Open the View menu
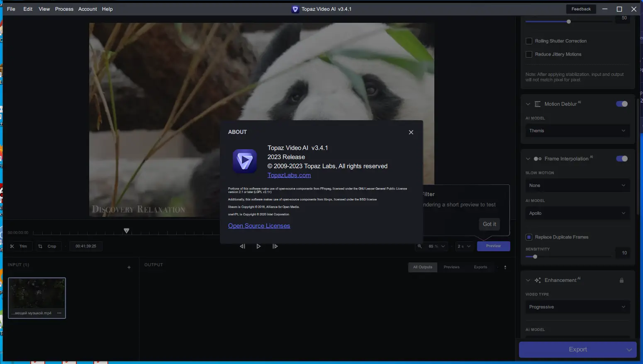Viewport: 643px width, 364px height. click(x=44, y=9)
